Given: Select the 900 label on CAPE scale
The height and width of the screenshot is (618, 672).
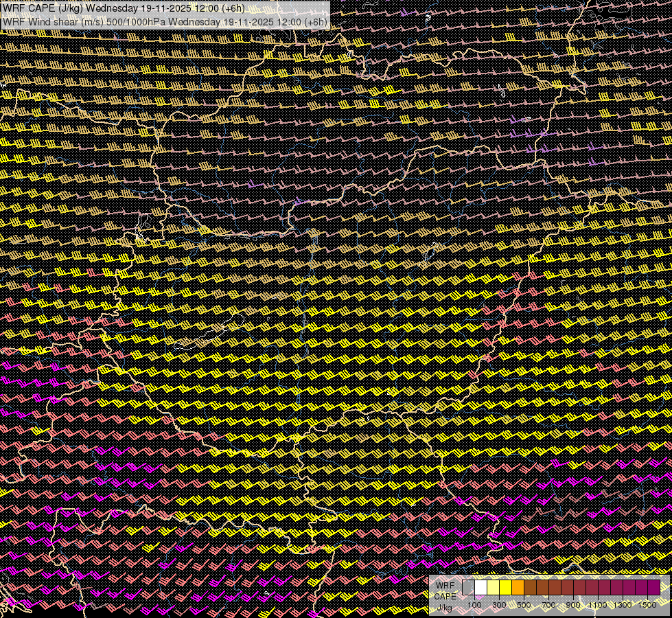Looking at the screenshot, I should tap(573, 605).
